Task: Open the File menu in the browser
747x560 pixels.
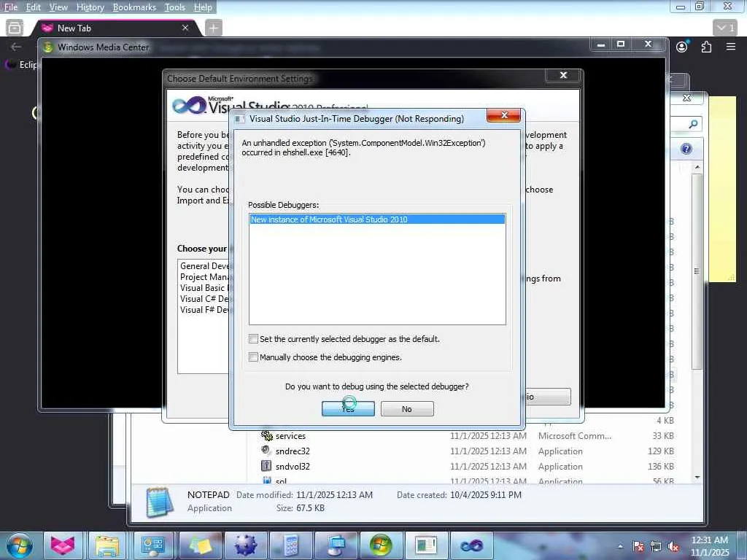Action: 11,7
